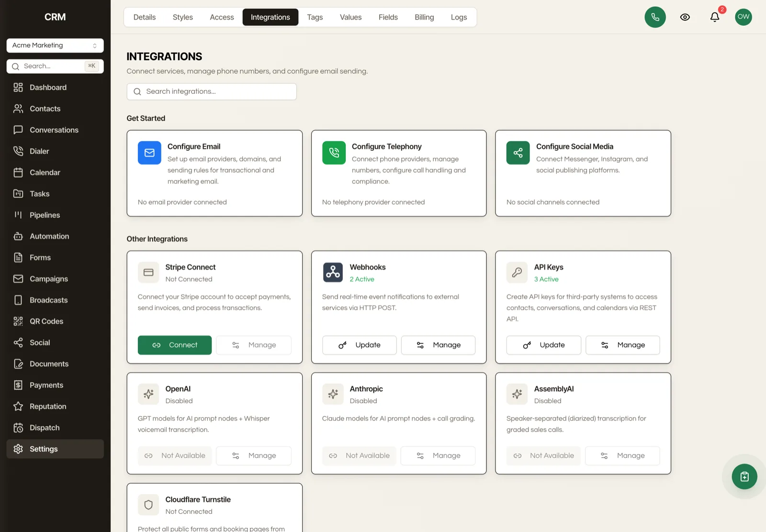Click the Anthropic sparkle icon
The height and width of the screenshot is (532, 766).
(333, 394)
